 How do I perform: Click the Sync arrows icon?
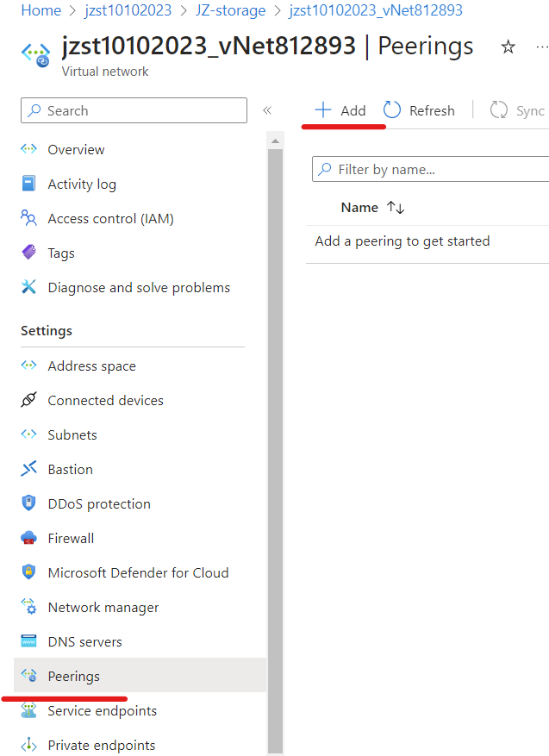click(x=499, y=110)
